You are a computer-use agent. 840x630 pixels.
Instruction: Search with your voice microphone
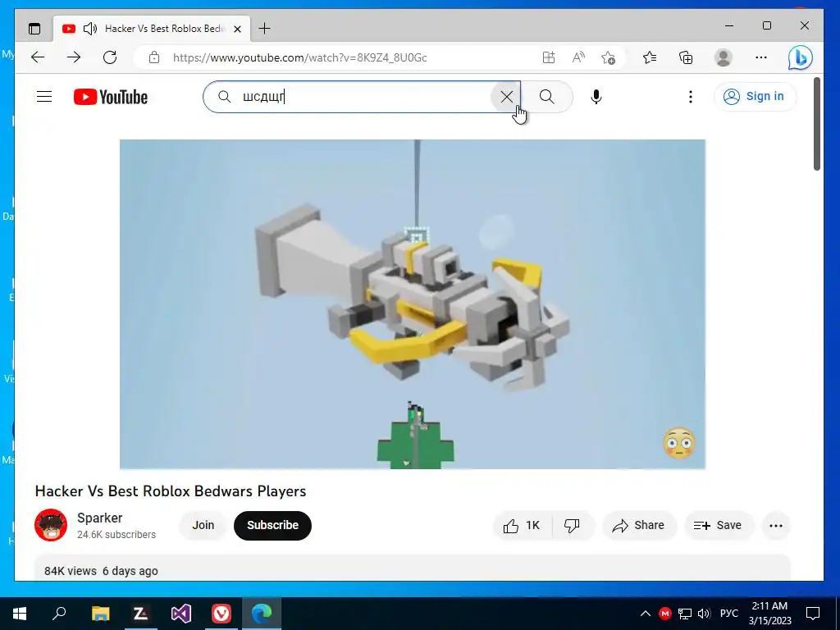pos(596,97)
